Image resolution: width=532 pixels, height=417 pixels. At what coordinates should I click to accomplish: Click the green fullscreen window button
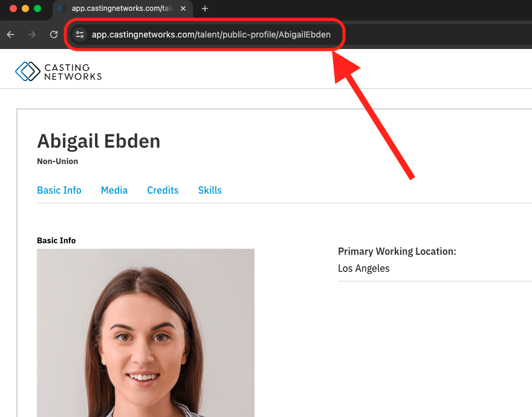click(37, 8)
